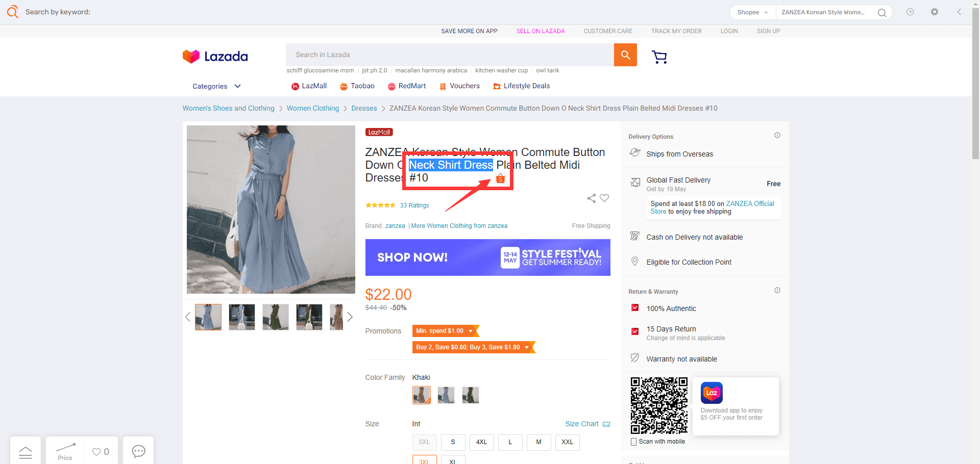Viewport: 980px width, 464px height.
Task: Click SHOP NOW Style Festival banner
Action: (487, 257)
